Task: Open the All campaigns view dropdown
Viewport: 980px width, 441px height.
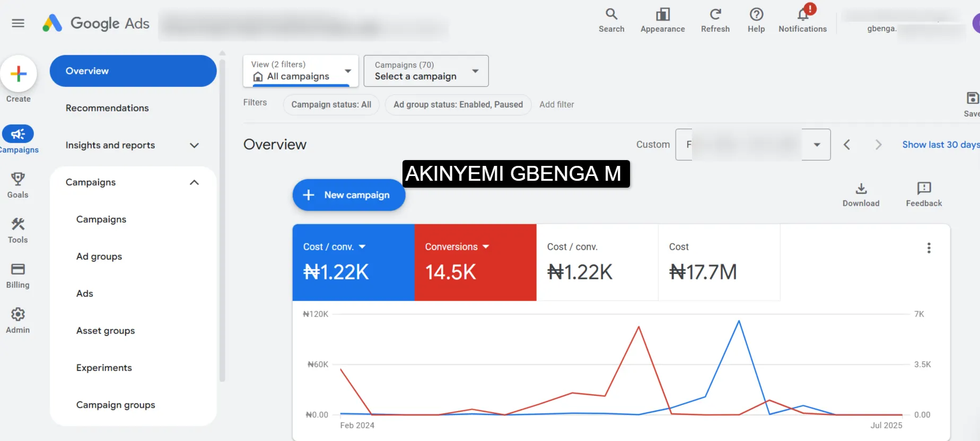Action: click(x=301, y=70)
